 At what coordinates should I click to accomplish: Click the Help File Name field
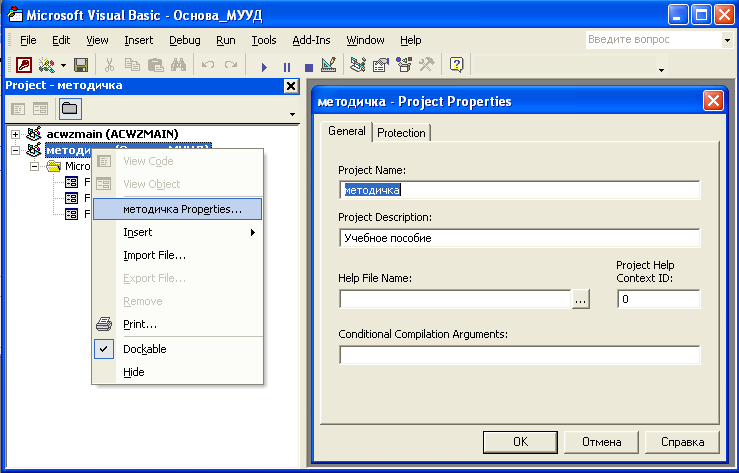[x=455, y=299]
